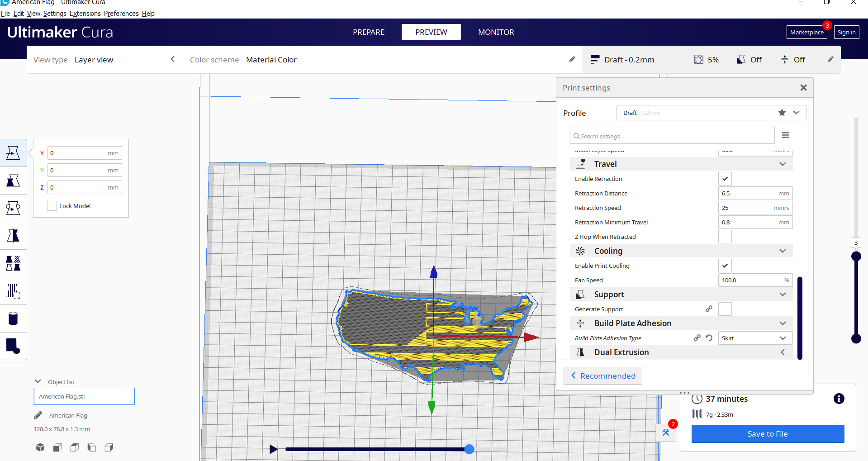Viewport: 868px width, 461px height.
Task: Collapse the Object list
Action: (38, 381)
